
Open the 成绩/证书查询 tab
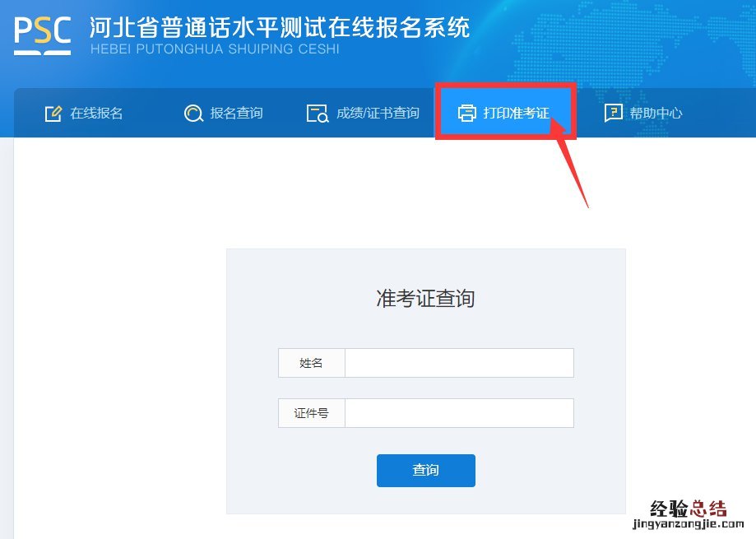pyautogui.click(x=378, y=114)
